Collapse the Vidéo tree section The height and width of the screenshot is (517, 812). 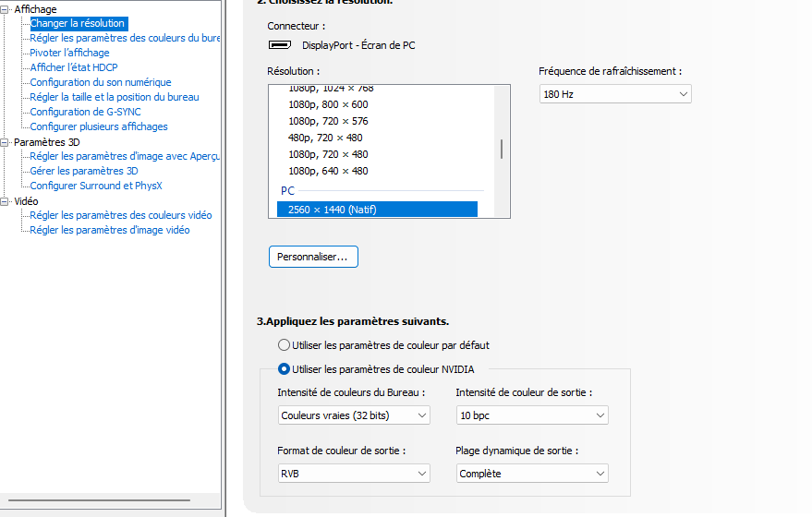pos(4,201)
